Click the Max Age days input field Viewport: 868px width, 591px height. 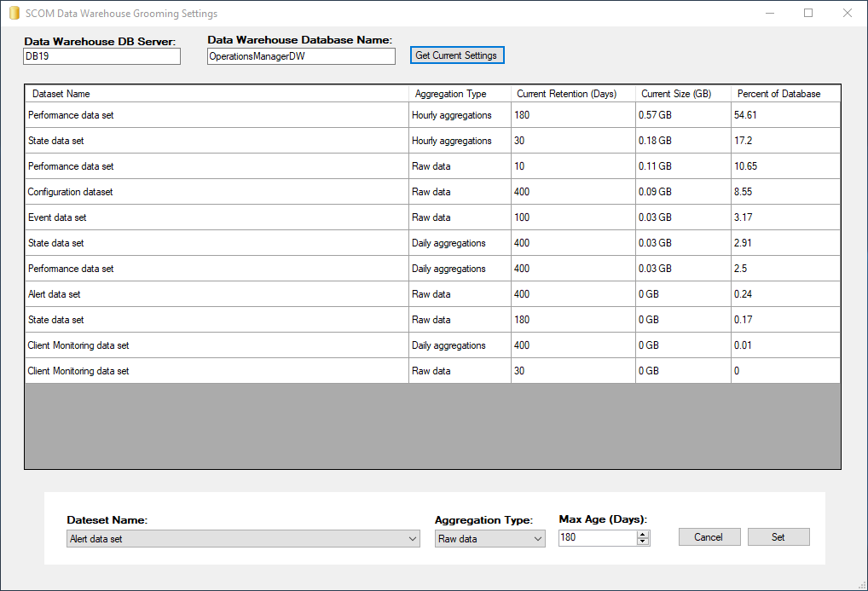[598, 537]
